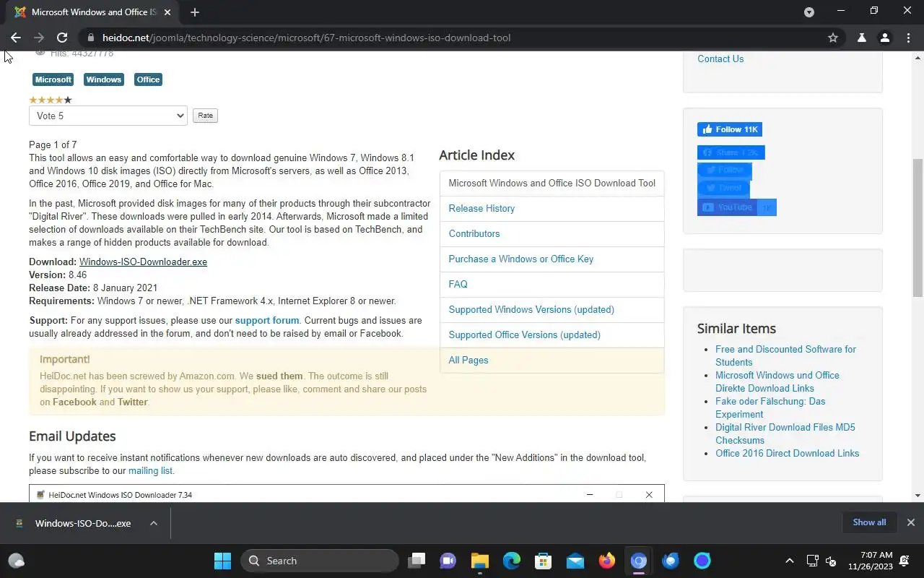Go back to the previous page
Image resolution: width=924 pixels, height=578 pixels.
[16, 38]
